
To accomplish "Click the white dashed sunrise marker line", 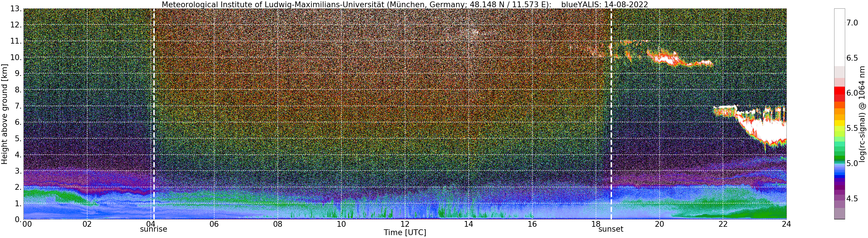I will pyautogui.click(x=154, y=114).
